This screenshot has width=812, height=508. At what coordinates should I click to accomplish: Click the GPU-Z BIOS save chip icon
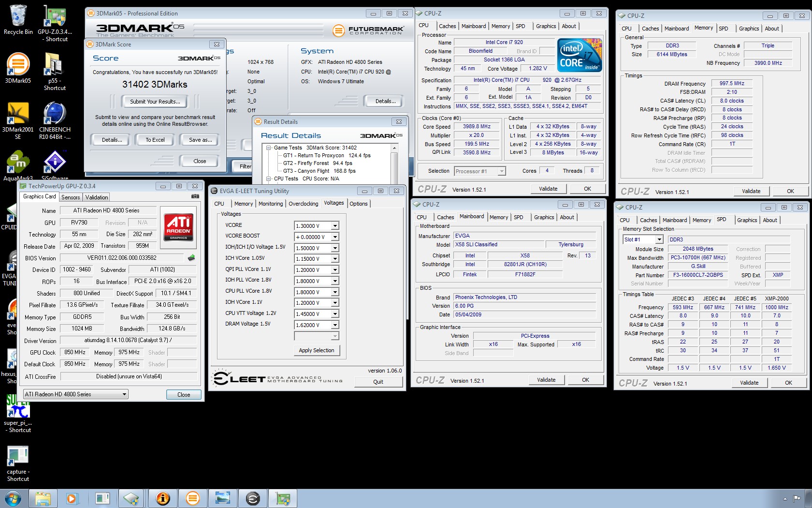(x=191, y=258)
